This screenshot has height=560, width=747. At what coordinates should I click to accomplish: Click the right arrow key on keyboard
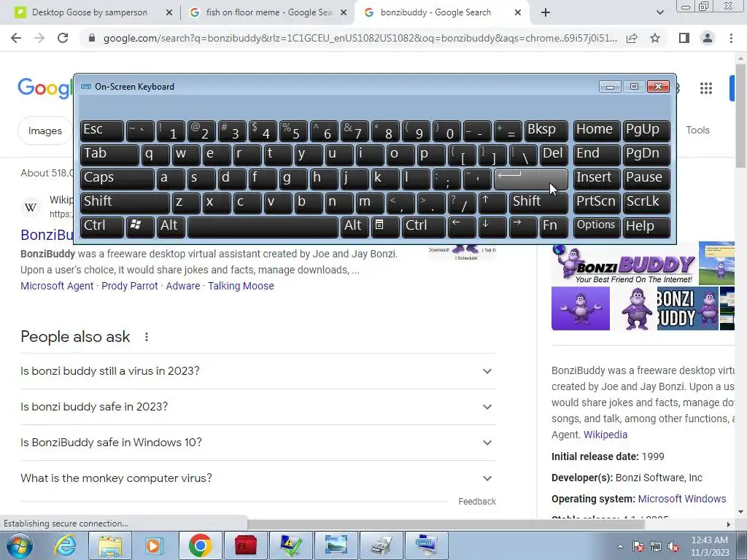coord(523,226)
